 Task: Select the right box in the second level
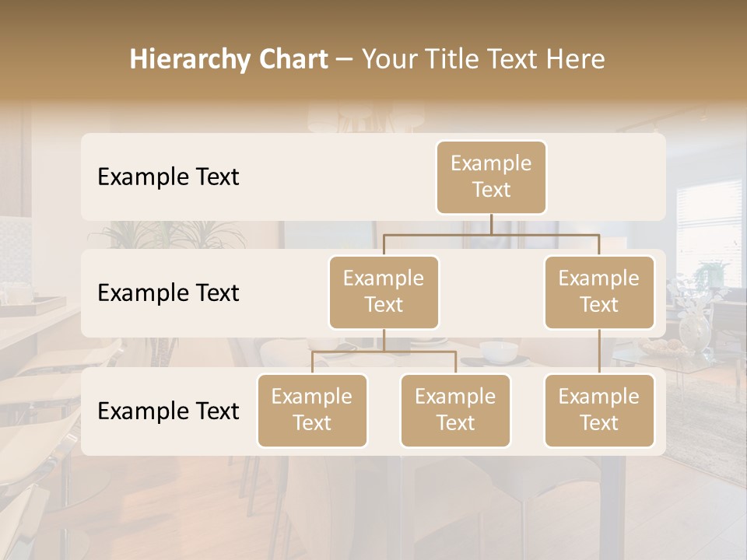coord(599,292)
